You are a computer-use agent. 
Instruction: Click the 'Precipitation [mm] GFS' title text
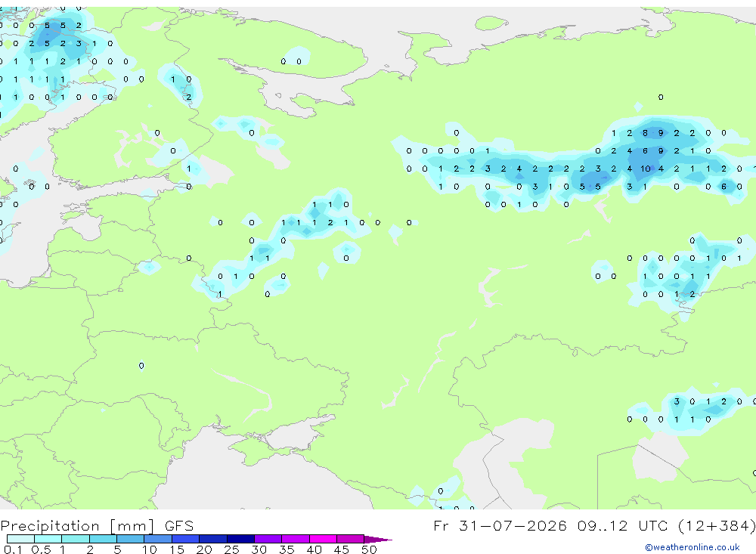(97, 525)
